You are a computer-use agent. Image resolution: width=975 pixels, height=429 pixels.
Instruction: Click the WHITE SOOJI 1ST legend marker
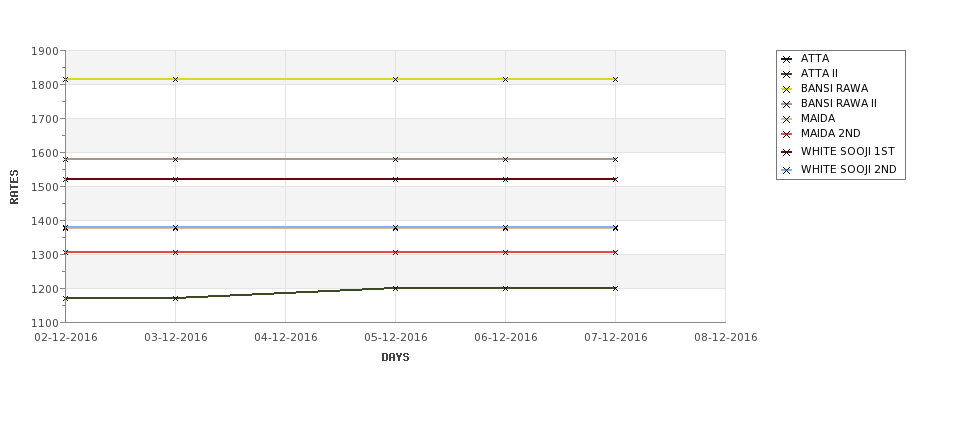(x=787, y=152)
